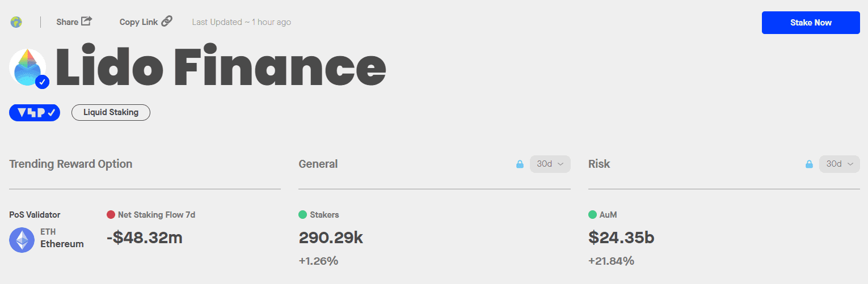The height and width of the screenshot is (284, 868).
Task: Open the Risk 30d period dropdown
Action: (x=839, y=164)
